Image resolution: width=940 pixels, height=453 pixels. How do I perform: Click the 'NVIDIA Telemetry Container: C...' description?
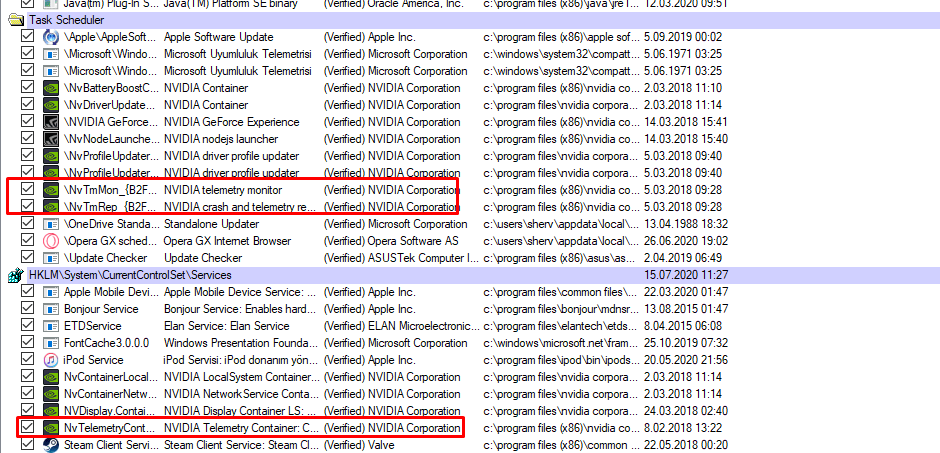click(x=240, y=428)
